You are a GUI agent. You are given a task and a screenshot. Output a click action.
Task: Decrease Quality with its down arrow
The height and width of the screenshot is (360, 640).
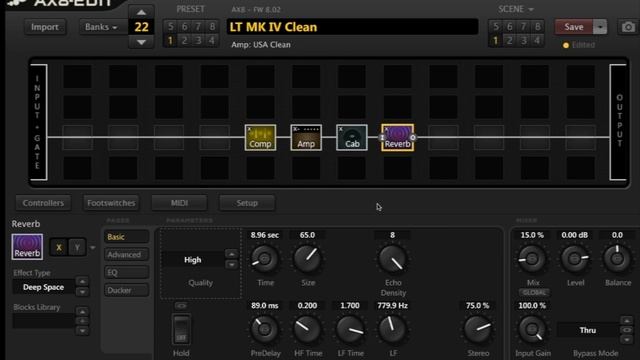pyautogui.click(x=231, y=264)
